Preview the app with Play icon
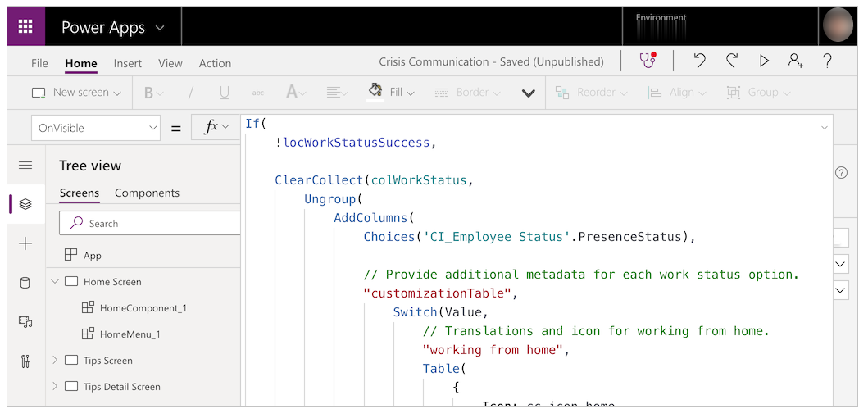 point(764,61)
